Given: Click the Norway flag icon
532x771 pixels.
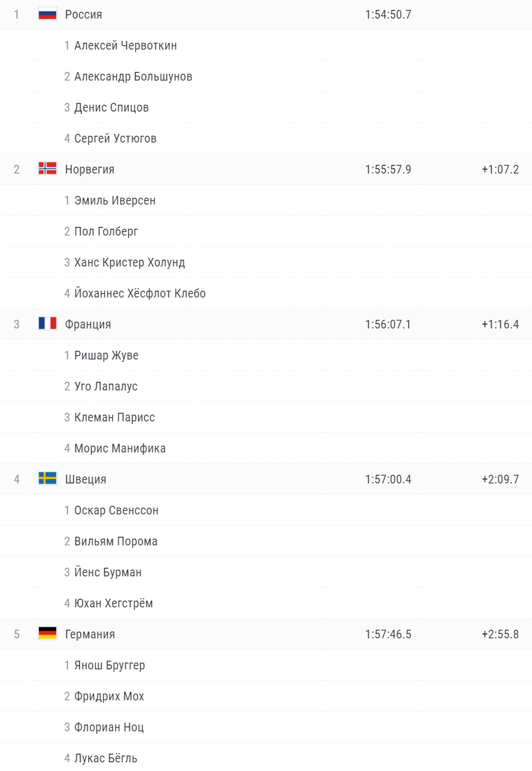Looking at the screenshot, I should click(48, 169).
